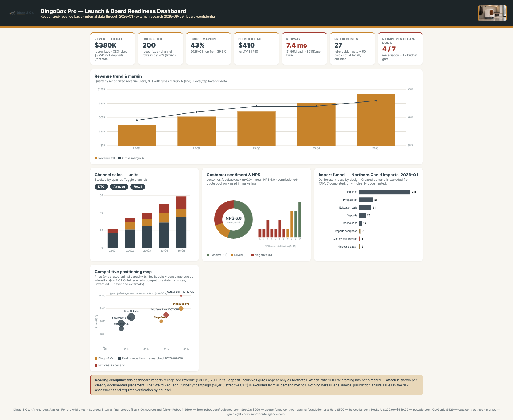Screen dimensions: 513x420
Task: Click the Gross margin % legend swatch
Action: click(x=120, y=158)
